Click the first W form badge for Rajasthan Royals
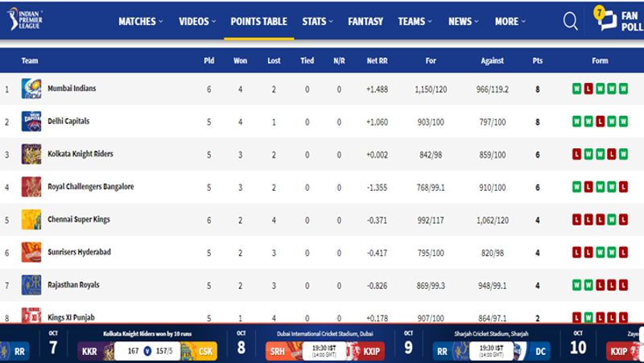This screenshot has height=363, width=644. tap(576, 285)
